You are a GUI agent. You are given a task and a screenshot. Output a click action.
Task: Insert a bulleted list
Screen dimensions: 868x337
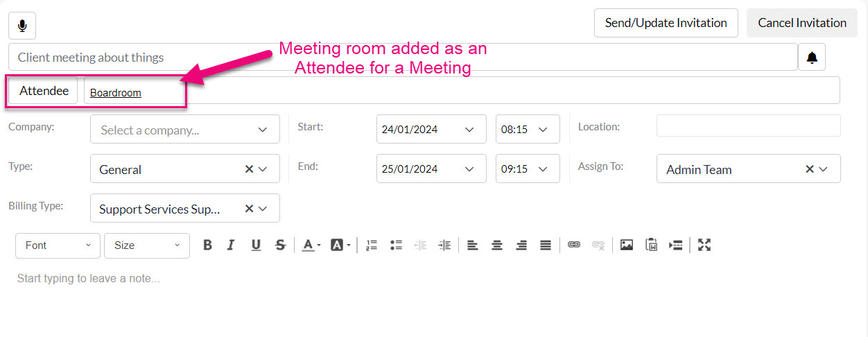(x=396, y=245)
